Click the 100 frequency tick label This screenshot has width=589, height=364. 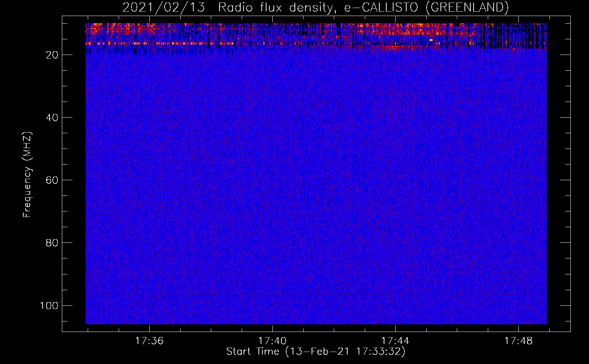[49, 305]
